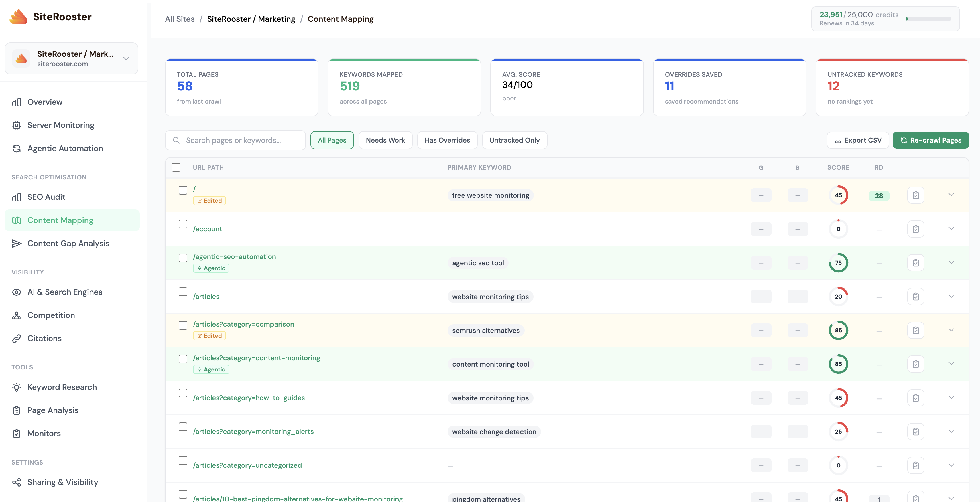Select the checkbox for /agentic-seo-automation
This screenshot has width=980, height=502.
(x=183, y=258)
